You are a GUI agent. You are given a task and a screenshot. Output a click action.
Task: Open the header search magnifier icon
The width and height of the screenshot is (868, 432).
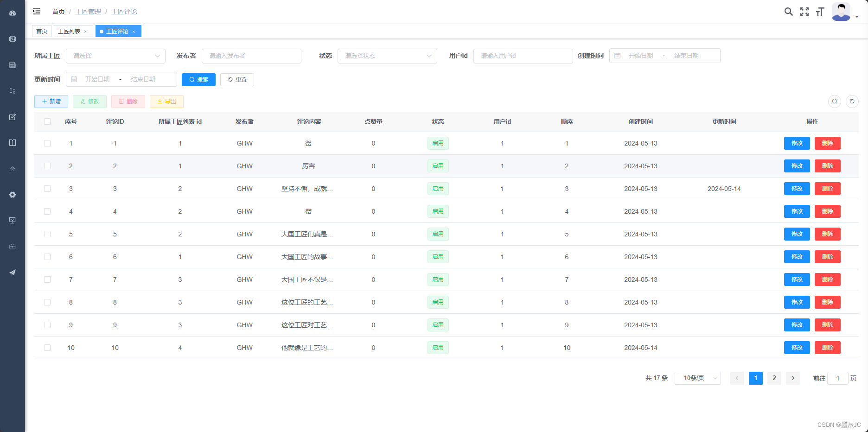point(788,12)
